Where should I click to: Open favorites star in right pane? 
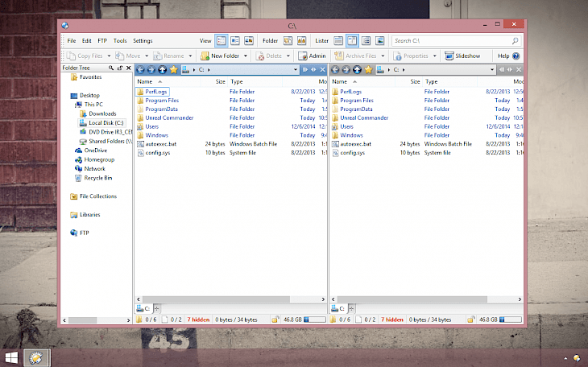369,69
